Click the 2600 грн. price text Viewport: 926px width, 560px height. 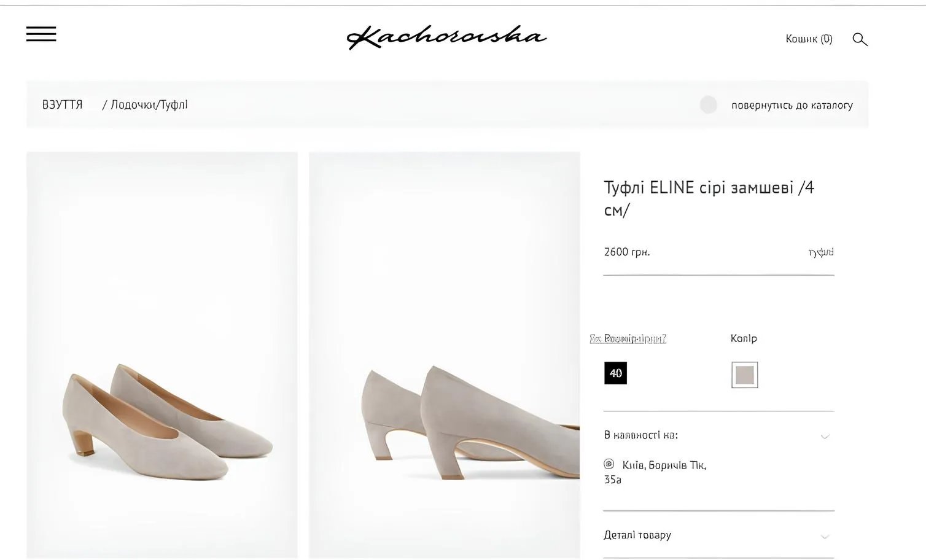click(626, 252)
